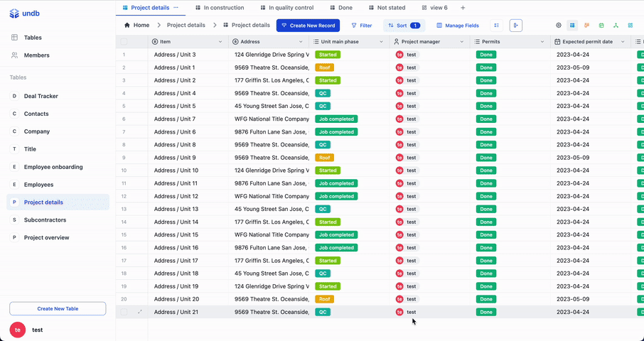Open the Filter button
The width and height of the screenshot is (644, 341).
tap(361, 26)
